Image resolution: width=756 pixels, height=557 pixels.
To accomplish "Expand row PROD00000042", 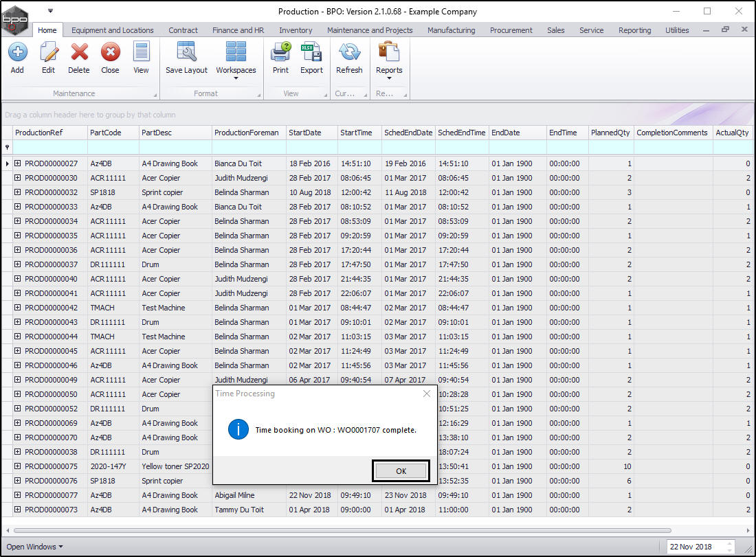I will [x=18, y=308].
